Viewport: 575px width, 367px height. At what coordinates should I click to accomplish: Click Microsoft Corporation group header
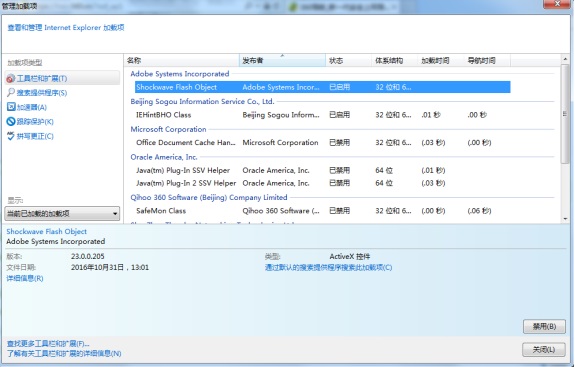click(x=168, y=129)
